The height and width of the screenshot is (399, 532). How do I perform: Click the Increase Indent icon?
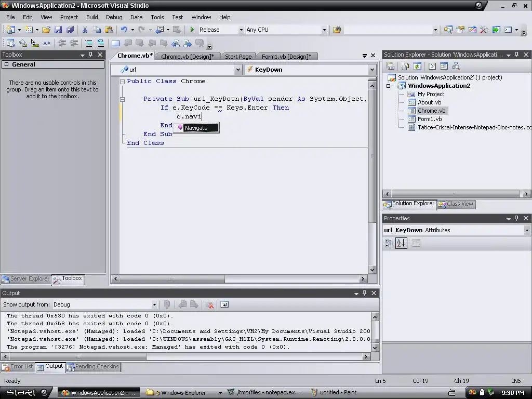tap(74, 43)
